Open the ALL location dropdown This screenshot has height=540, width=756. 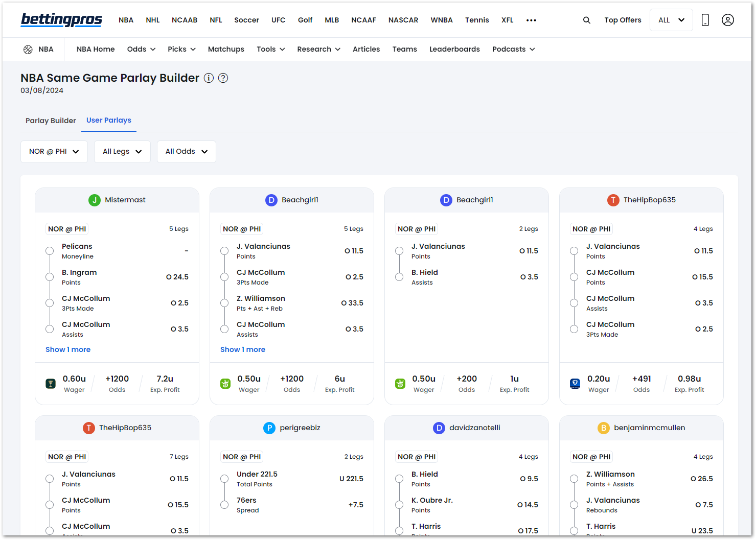point(671,20)
